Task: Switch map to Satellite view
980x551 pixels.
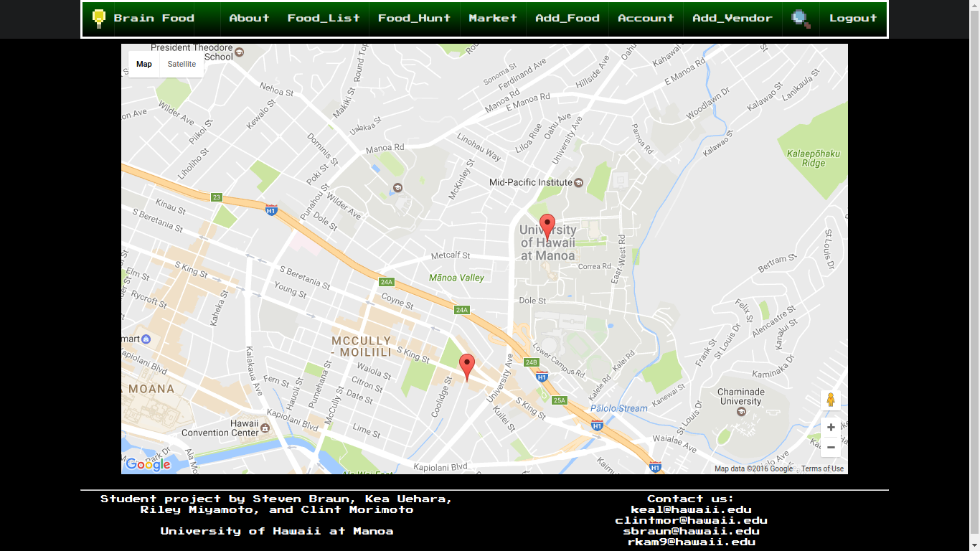Action: (x=182, y=64)
